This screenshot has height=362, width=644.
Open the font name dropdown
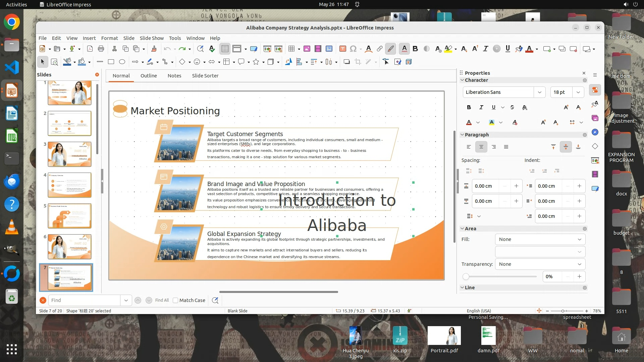[x=539, y=92]
